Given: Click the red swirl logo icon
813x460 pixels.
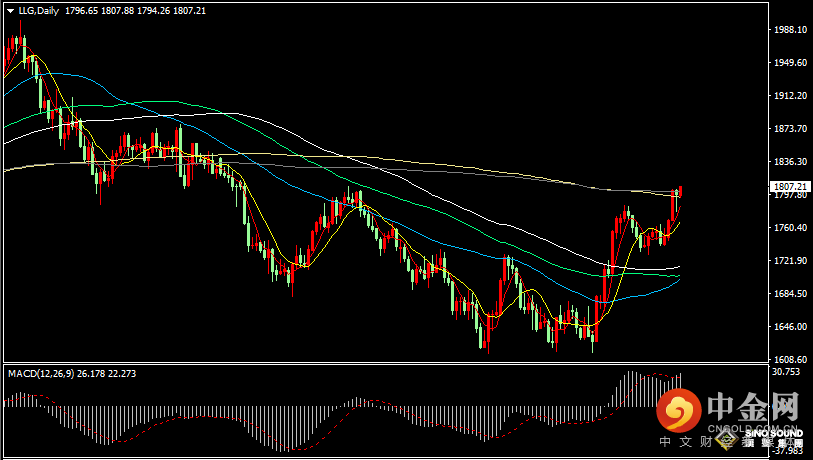Looking at the screenshot, I should (680, 410).
